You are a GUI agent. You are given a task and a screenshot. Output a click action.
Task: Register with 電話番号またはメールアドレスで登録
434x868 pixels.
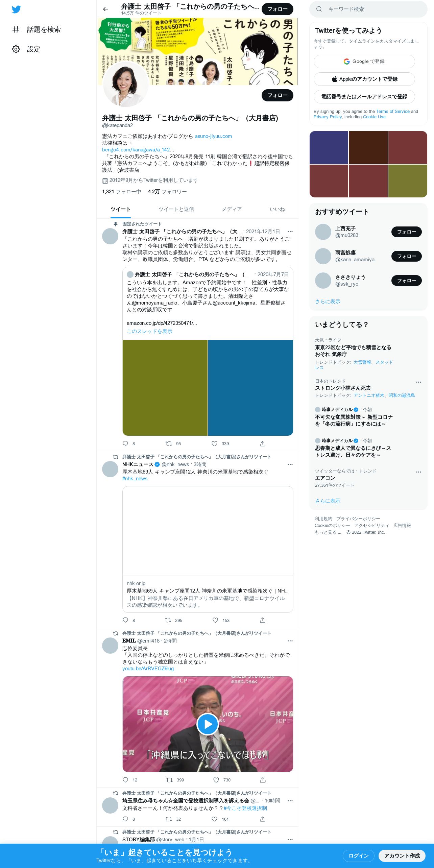[x=364, y=97]
